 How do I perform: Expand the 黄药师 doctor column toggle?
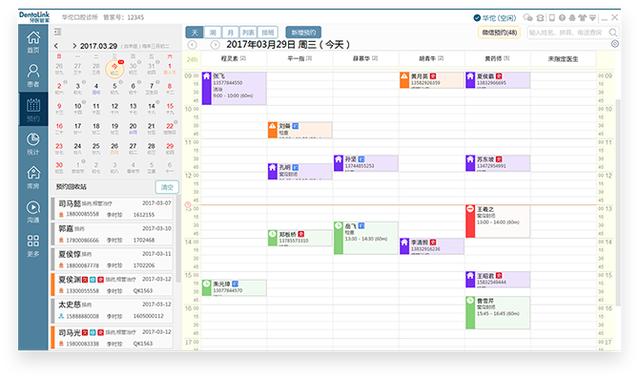click(x=507, y=58)
